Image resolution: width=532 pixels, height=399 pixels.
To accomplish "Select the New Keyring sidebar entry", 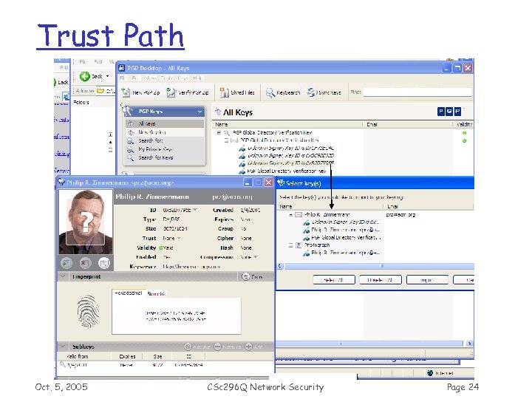I will 166,132.
